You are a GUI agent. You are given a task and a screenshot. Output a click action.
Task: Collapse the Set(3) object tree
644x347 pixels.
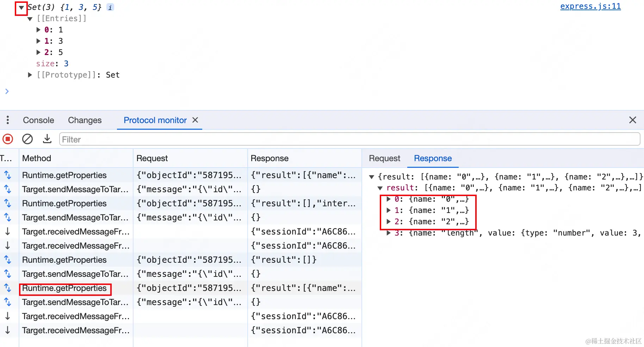21,7
